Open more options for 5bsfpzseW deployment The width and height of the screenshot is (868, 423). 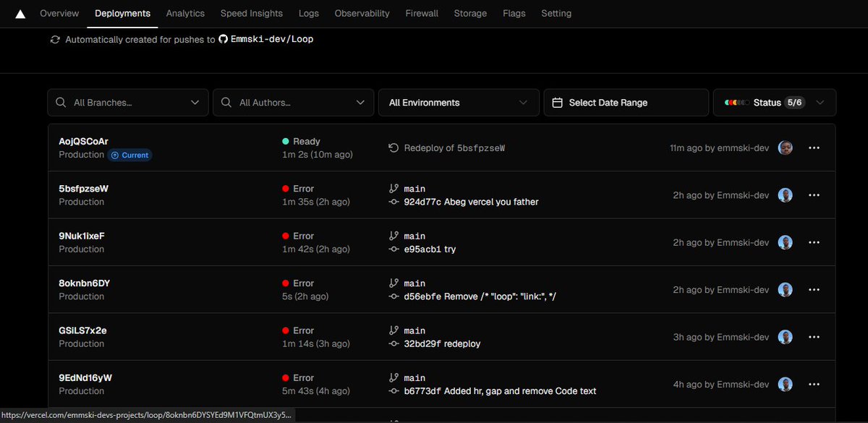(x=814, y=195)
